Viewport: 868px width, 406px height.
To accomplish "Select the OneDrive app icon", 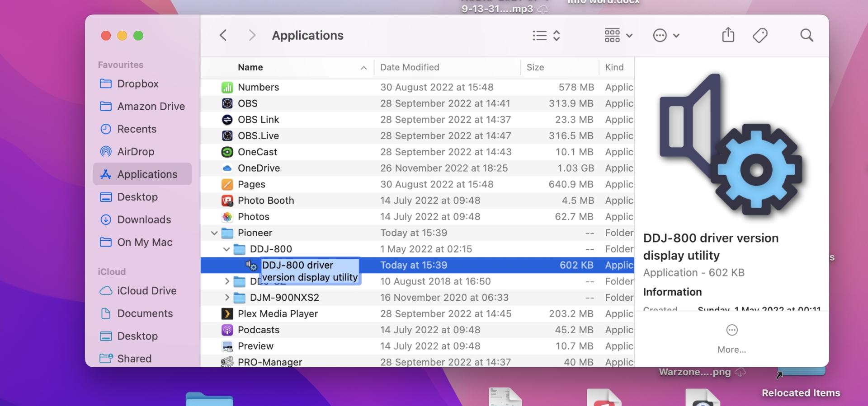I will 227,168.
